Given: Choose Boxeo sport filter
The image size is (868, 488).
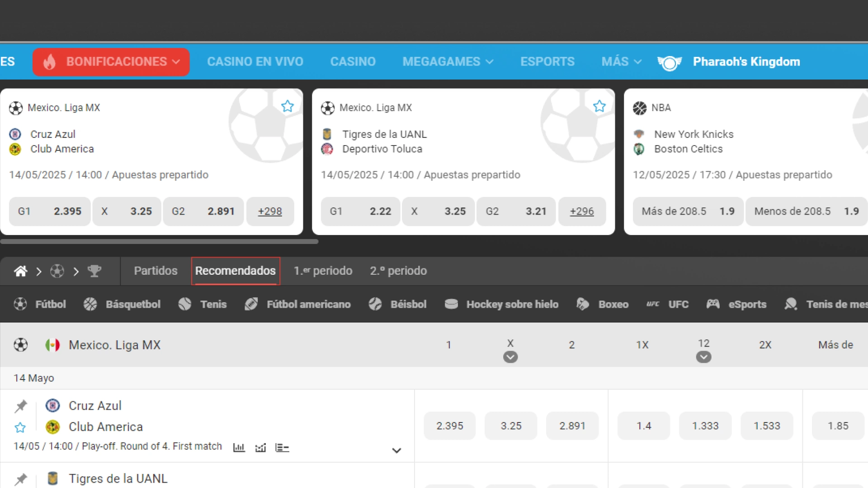Looking at the screenshot, I should click(602, 304).
